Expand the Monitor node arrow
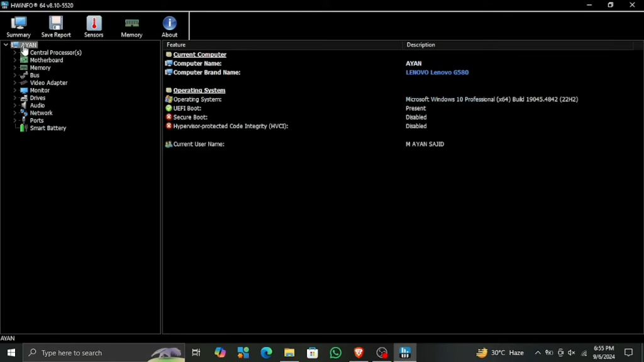644x362 pixels. click(x=15, y=90)
